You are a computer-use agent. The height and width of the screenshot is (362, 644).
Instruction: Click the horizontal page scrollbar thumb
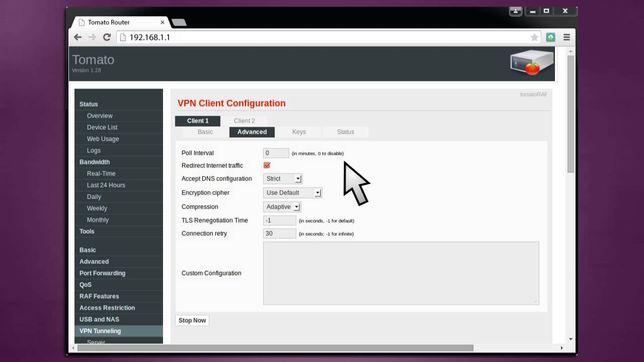276,348
